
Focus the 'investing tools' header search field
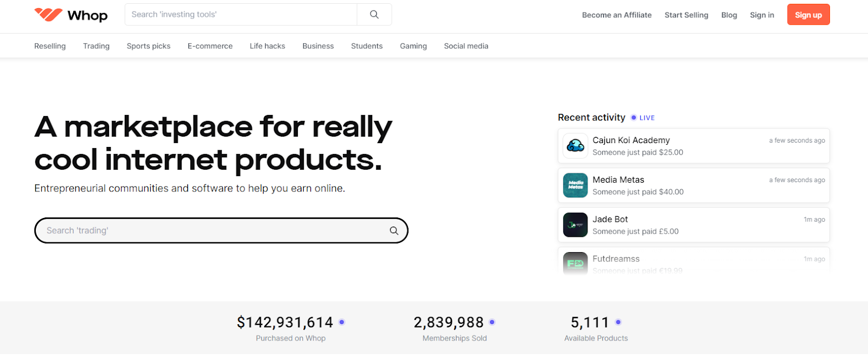[241, 15]
